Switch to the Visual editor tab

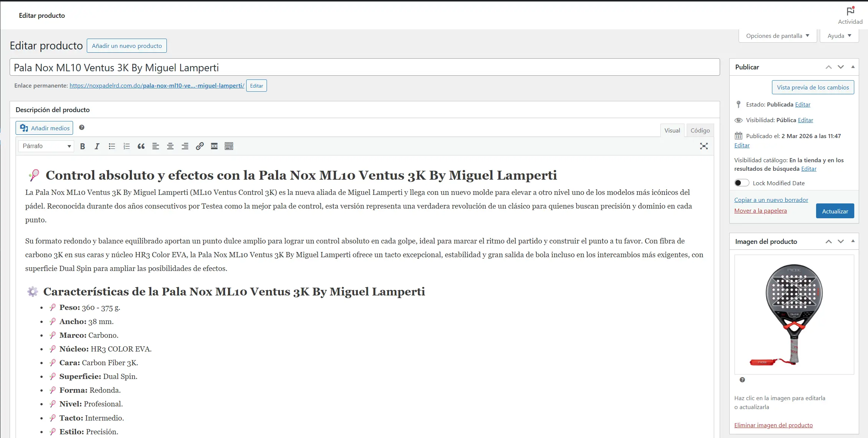pos(672,131)
